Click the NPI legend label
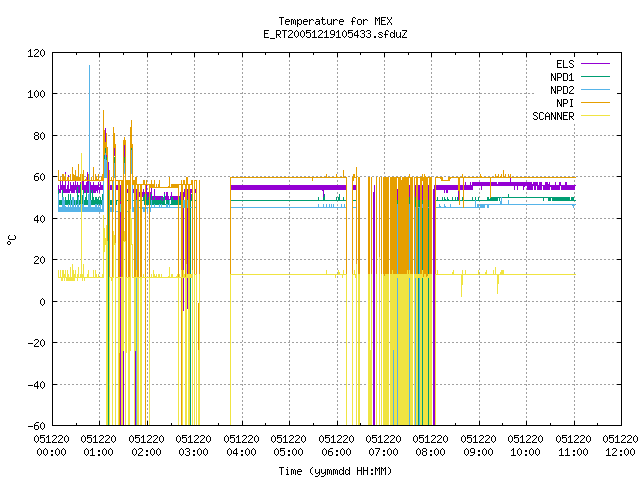Screen dimensions: 640x480 pyautogui.click(x=565, y=103)
